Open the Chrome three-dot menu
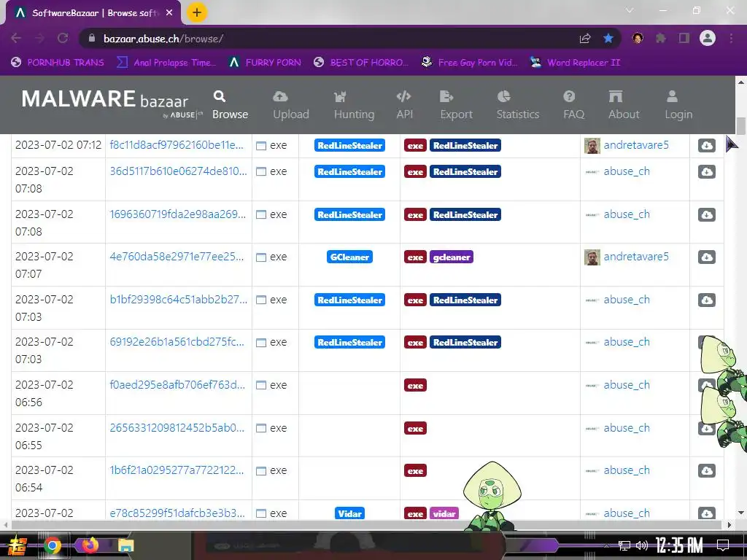 click(x=731, y=38)
